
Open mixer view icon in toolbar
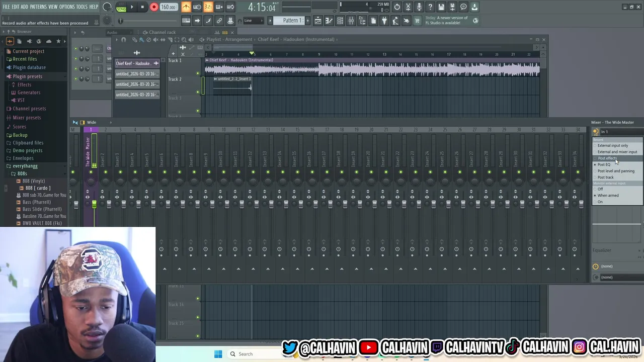pos(351,21)
